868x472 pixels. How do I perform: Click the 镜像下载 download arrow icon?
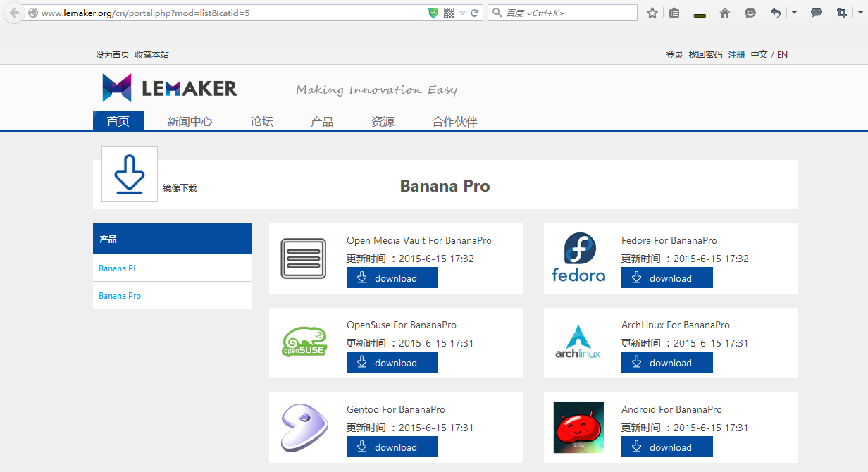130,174
